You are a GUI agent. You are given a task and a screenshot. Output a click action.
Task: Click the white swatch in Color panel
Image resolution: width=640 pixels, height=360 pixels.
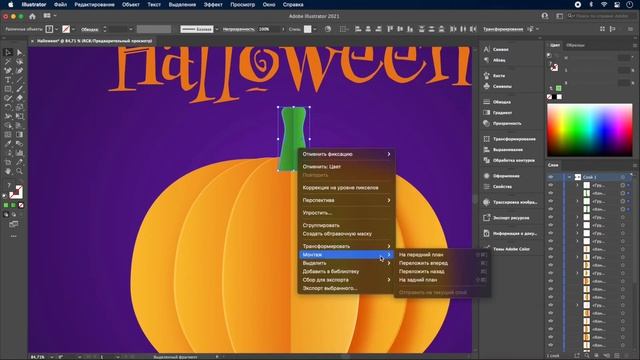(559, 97)
